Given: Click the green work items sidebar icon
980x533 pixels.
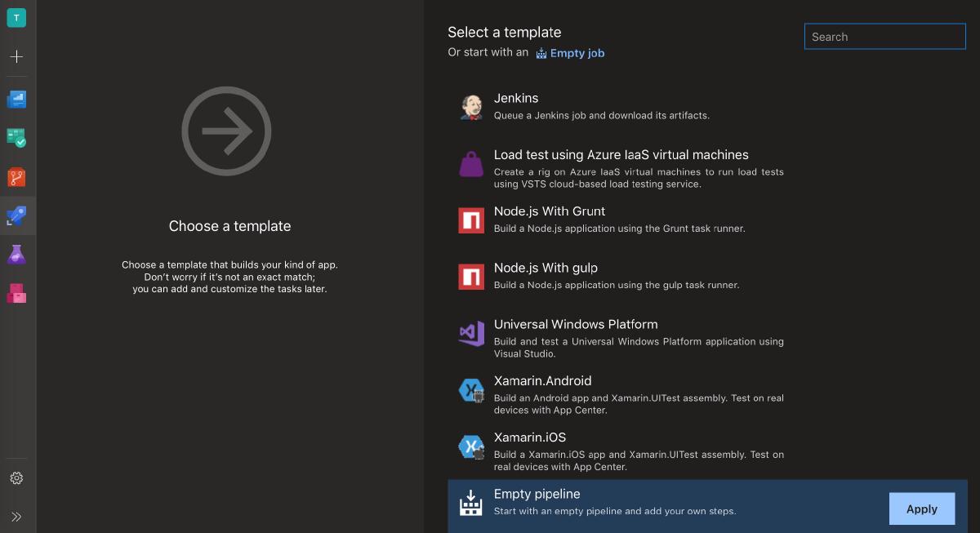Looking at the screenshot, I should coord(17,138).
